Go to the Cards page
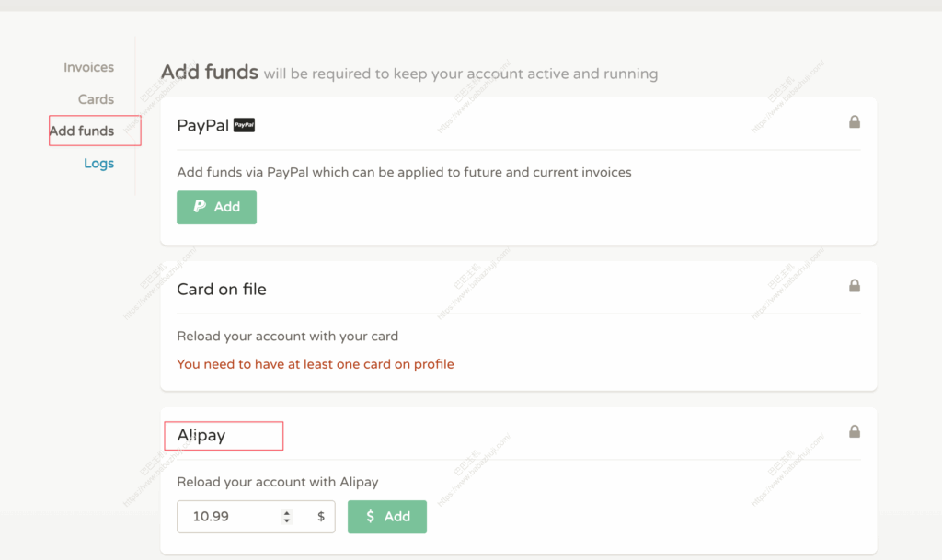This screenshot has height=560, width=942. [96, 99]
